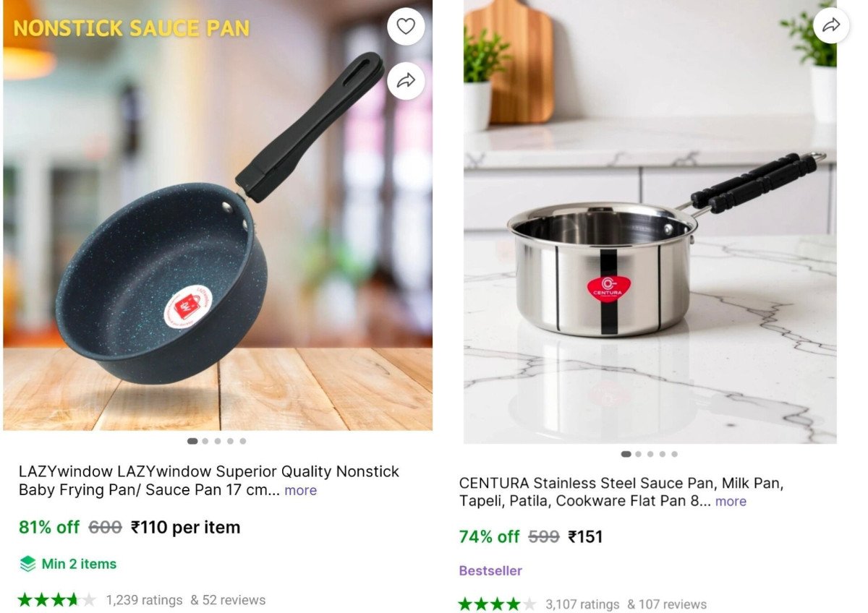Open the LAZYwindow nonstick pan product image
The width and height of the screenshot is (868, 613).
tap(218, 215)
